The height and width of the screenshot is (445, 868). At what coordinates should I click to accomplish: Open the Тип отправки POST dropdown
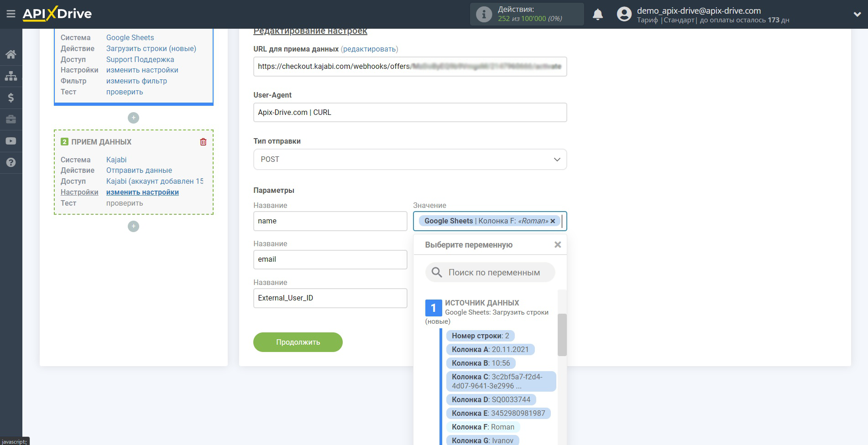(x=410, y=160)
